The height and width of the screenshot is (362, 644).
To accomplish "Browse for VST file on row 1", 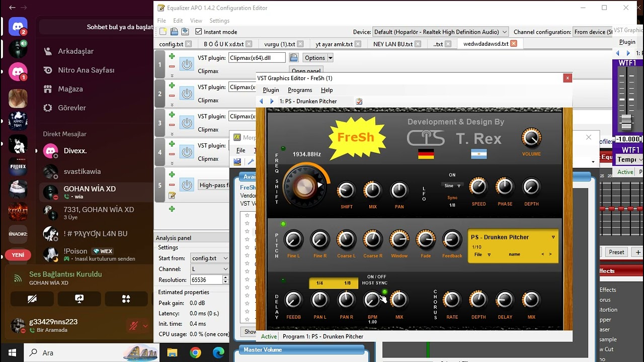I will (294, 58).
